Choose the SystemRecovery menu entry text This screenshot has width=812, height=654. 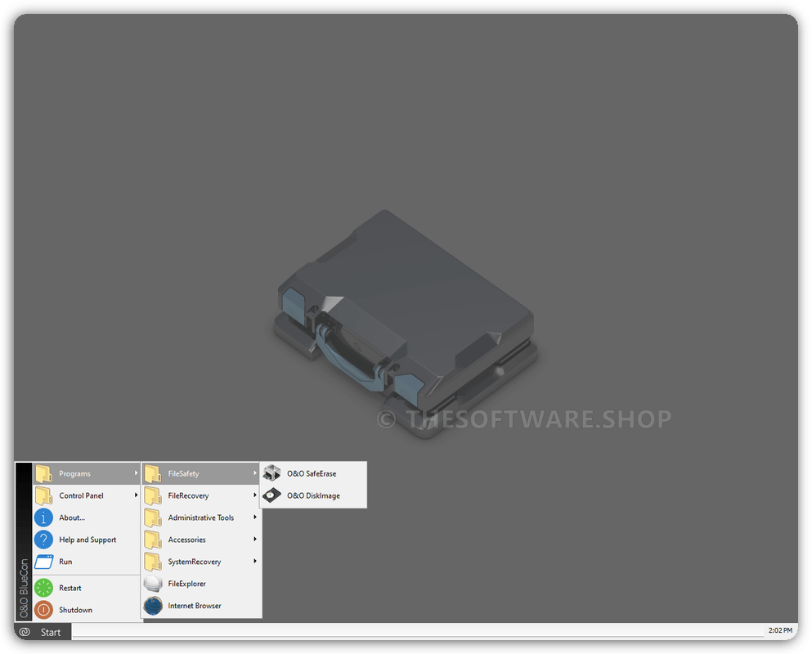[195, 562]
